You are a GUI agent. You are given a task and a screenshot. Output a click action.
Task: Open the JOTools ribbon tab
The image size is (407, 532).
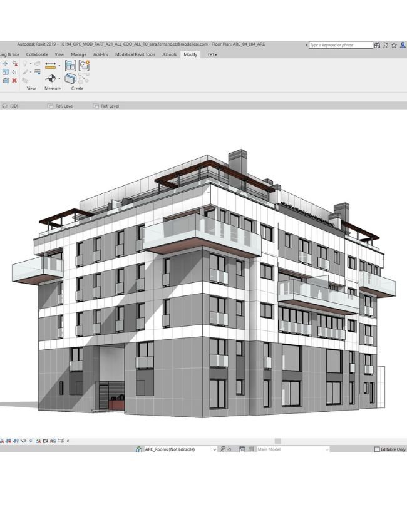(170, 54)
